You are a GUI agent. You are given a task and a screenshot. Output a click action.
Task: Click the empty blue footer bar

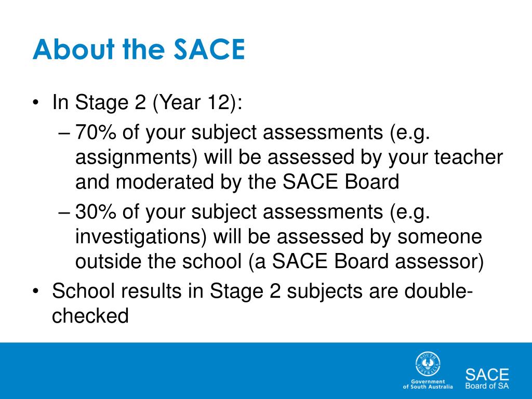(x=204, y=371)
